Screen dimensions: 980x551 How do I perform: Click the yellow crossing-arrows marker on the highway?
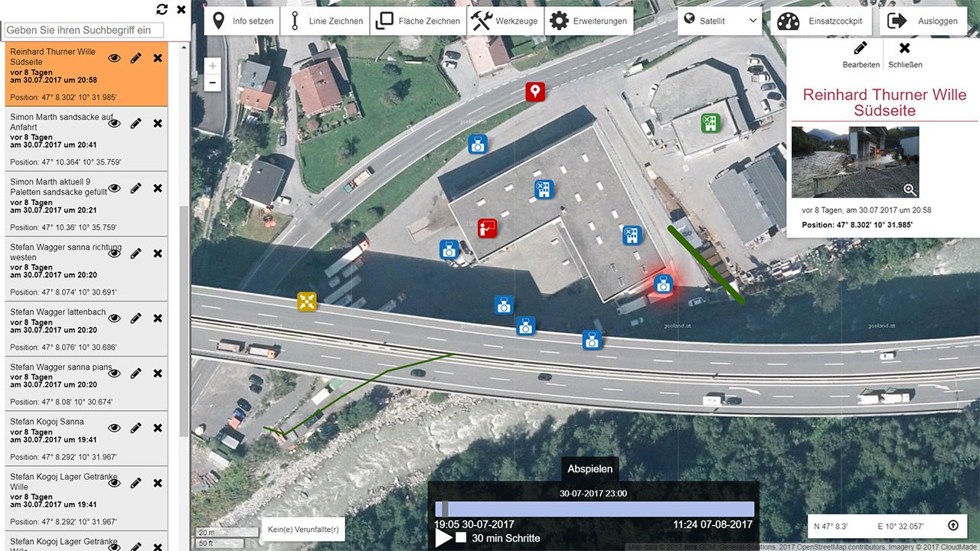point(307,302)
